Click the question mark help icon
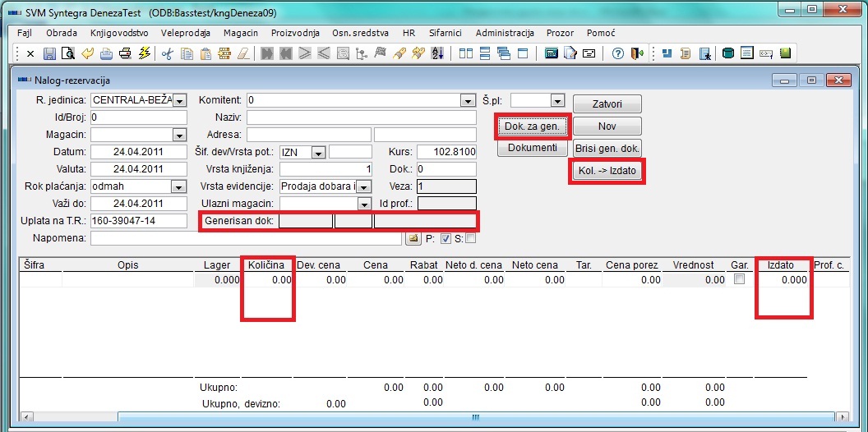Viewport: 868px width, 432px height. pyautogui.click(x=618, y=53)
